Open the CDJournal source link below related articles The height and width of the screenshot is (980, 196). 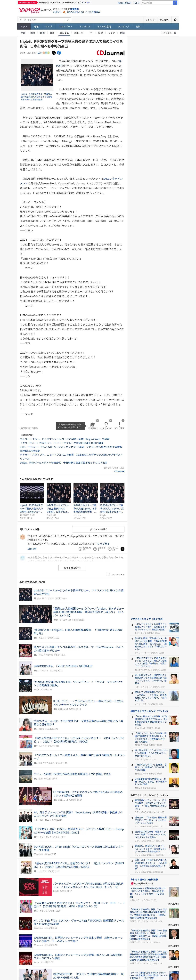point(120,471)
